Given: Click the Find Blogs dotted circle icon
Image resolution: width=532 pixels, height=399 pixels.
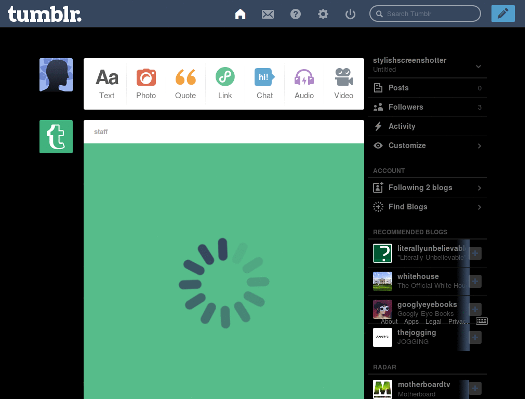Looking at the screenshot, I should 378,207.
